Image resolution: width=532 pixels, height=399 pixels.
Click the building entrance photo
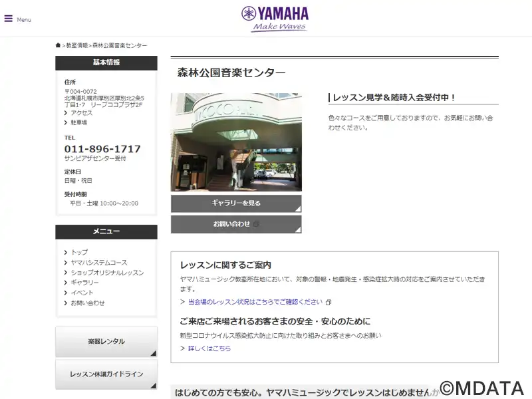click(x=236, y=142)
